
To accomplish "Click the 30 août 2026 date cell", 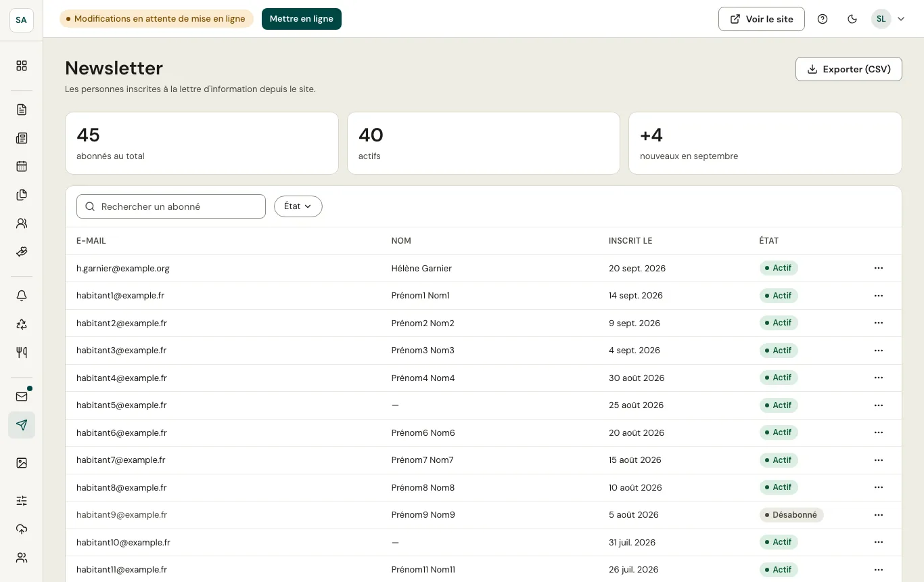I will (x=637, y=378).
